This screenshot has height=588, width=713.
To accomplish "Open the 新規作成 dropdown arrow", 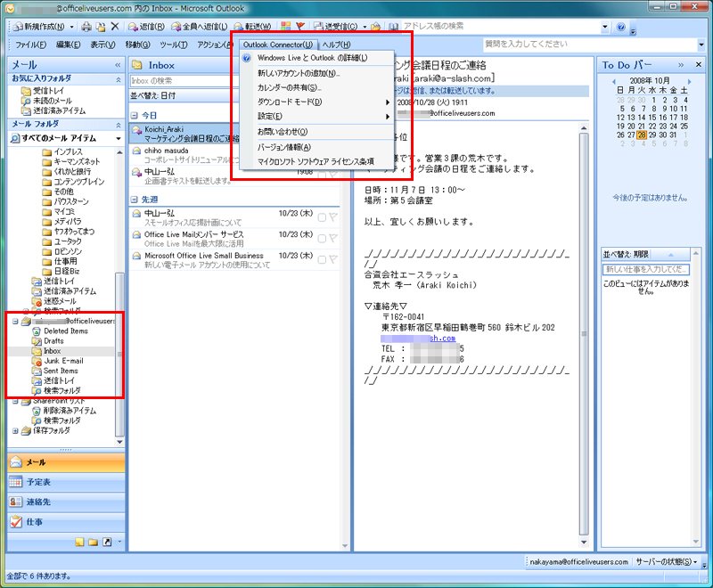I will click(x=71, y=28).
